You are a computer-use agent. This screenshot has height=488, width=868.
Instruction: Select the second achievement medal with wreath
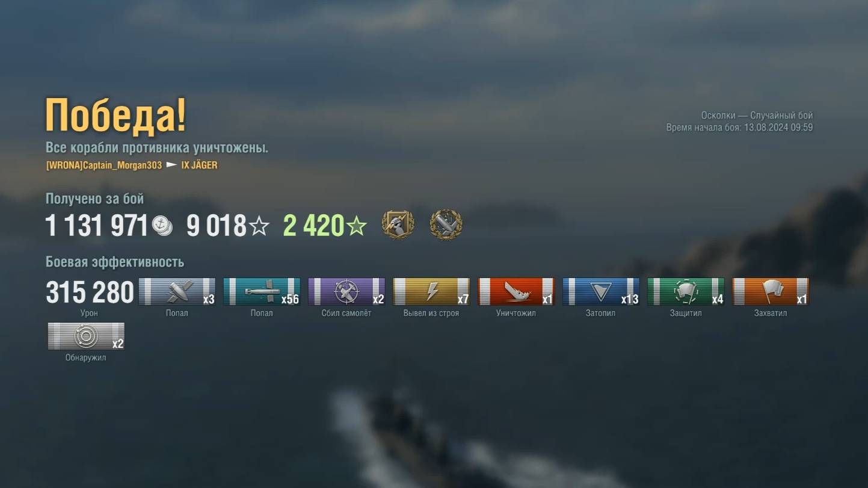(x=446, y=225)
